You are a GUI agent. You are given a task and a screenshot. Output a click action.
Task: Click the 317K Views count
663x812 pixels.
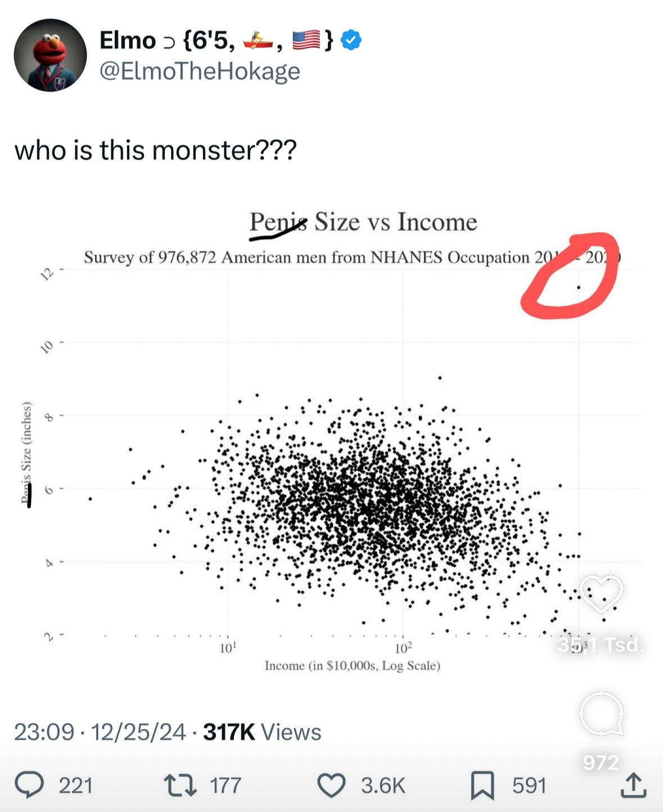coord(262,732)
